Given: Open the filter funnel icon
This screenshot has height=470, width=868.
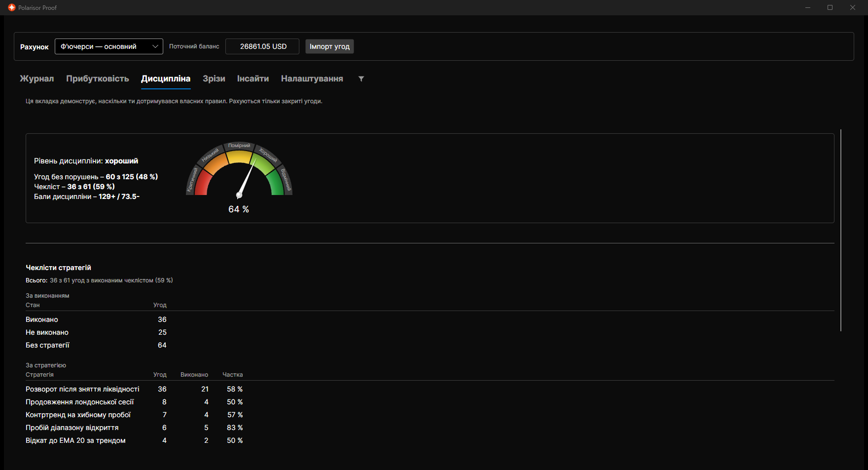Looking at the screenshot, I should click(x=361, y=78).
